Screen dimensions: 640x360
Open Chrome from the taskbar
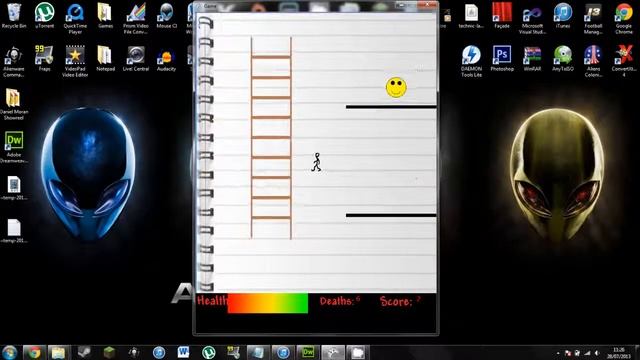[x=34, y=352]
